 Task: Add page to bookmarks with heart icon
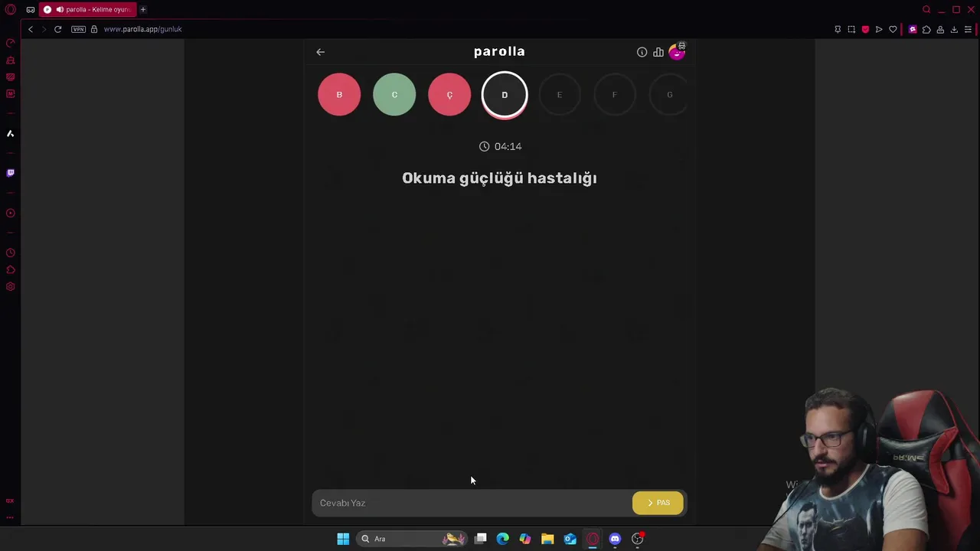point(893,30)
